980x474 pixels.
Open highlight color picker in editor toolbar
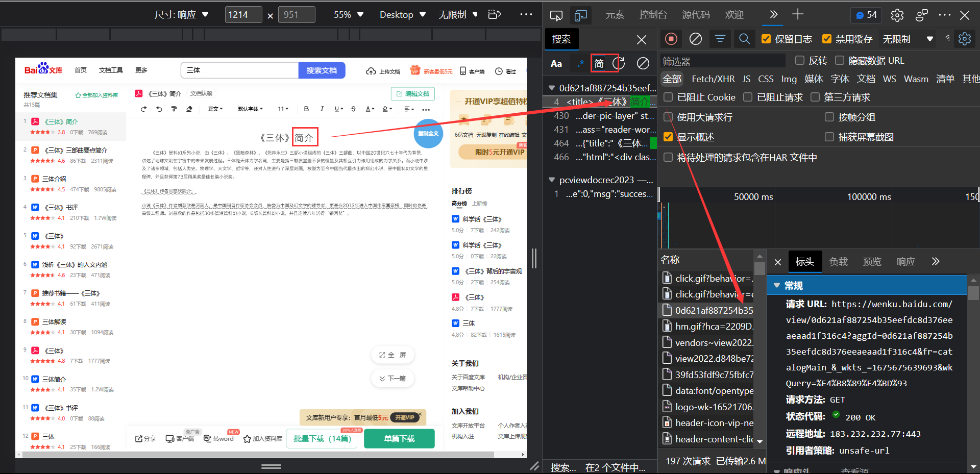tap(387, 109)
